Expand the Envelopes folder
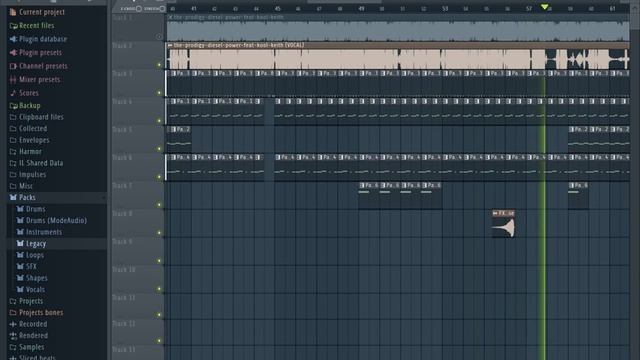The width and height of the screenshot is (640, 360). (x=13, y=140)
